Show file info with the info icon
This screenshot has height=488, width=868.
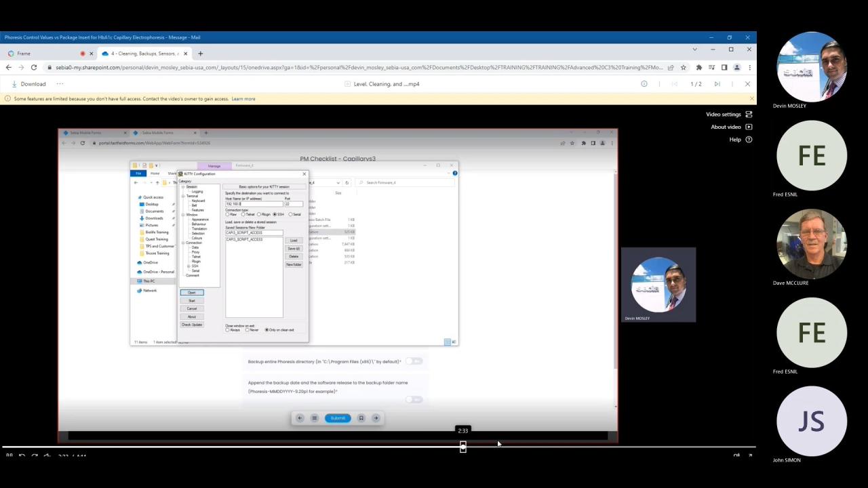(644, 84)
